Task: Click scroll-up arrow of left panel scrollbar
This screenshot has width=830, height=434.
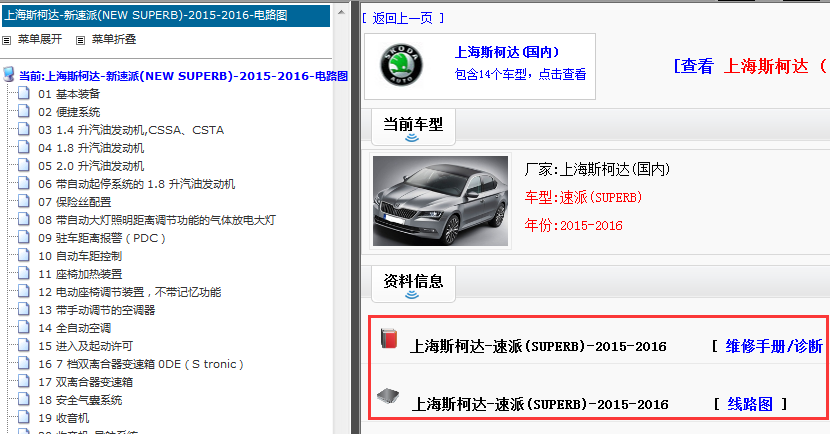Action: tap(341, 12)
